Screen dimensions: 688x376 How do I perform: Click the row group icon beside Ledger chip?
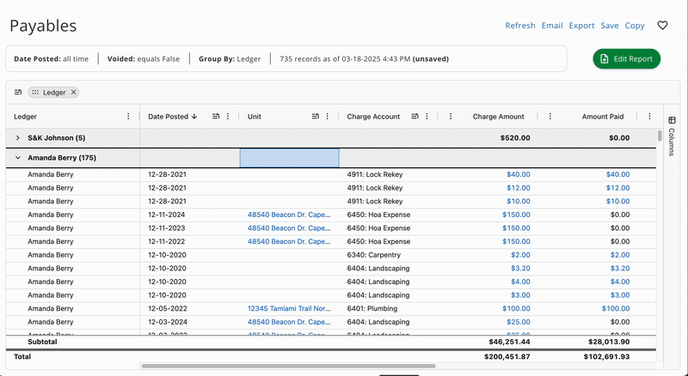tap(18, 92)
